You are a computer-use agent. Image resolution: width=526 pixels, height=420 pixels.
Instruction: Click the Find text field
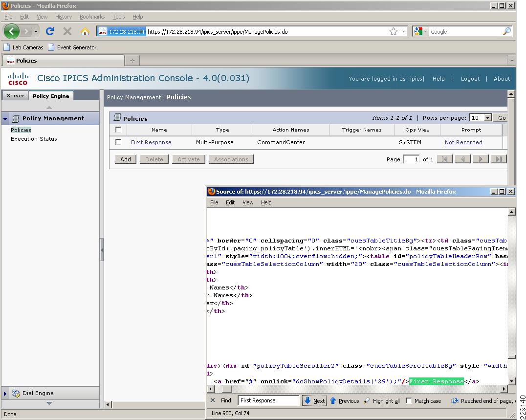(268, 400)
